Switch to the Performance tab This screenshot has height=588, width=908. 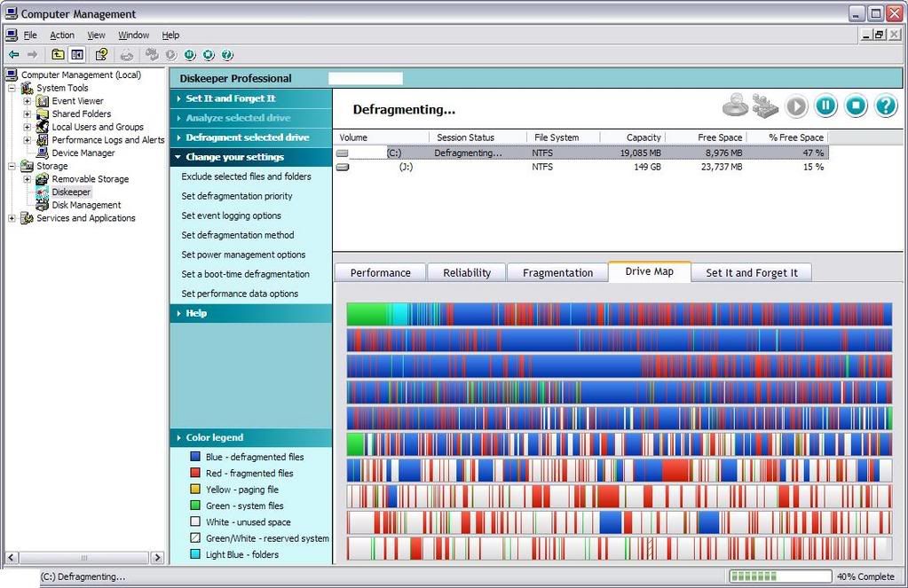tap(380, 272)
